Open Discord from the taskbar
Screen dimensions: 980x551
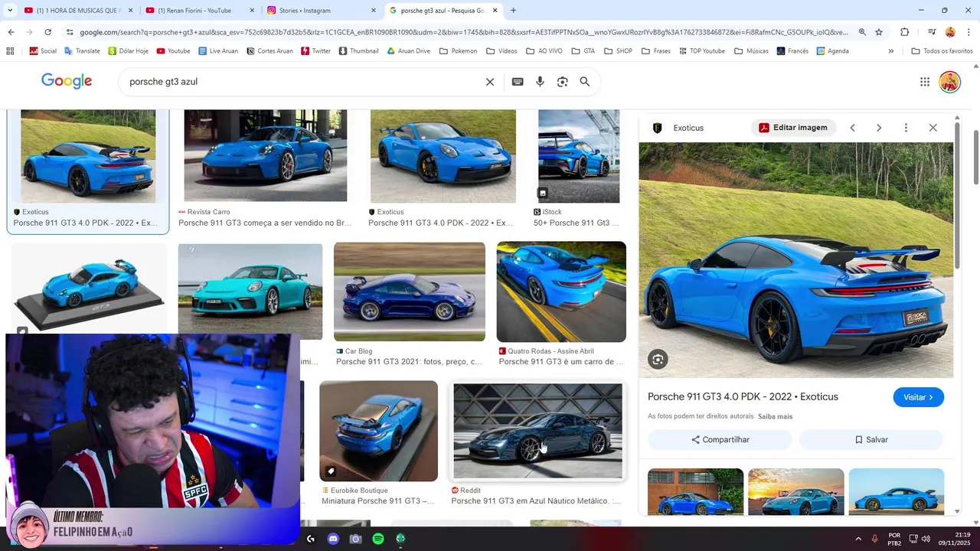pyautogui.click(x=333, y=539)
